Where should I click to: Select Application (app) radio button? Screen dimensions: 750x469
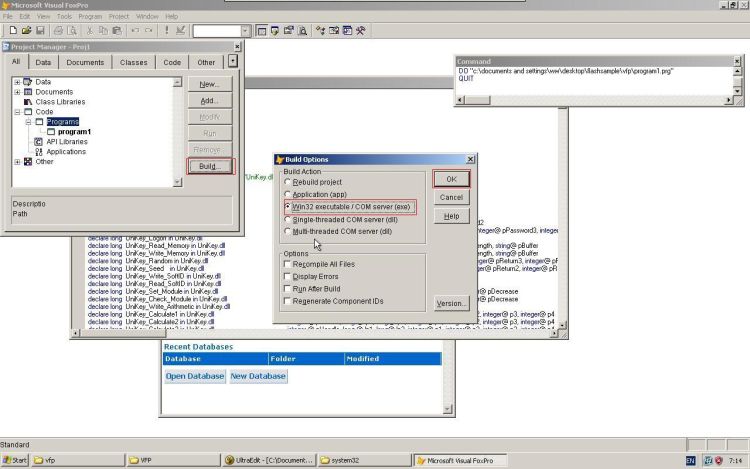pyautogui.click(x=287, y=195)
